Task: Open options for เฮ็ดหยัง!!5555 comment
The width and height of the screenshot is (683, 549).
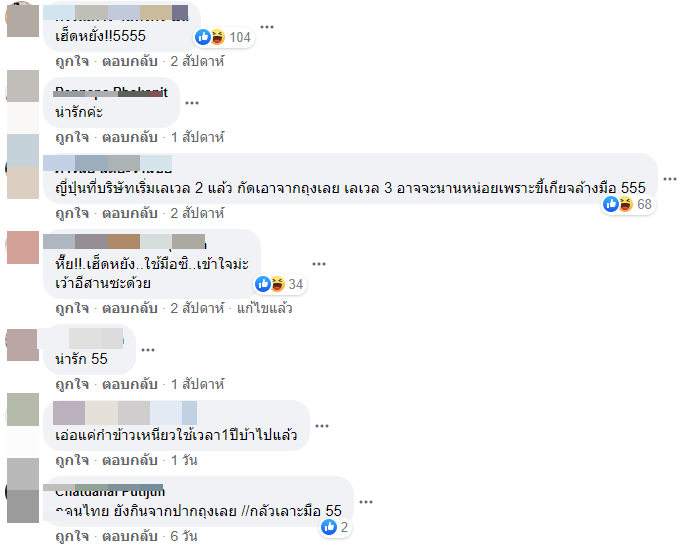Action: pos(267,27)
